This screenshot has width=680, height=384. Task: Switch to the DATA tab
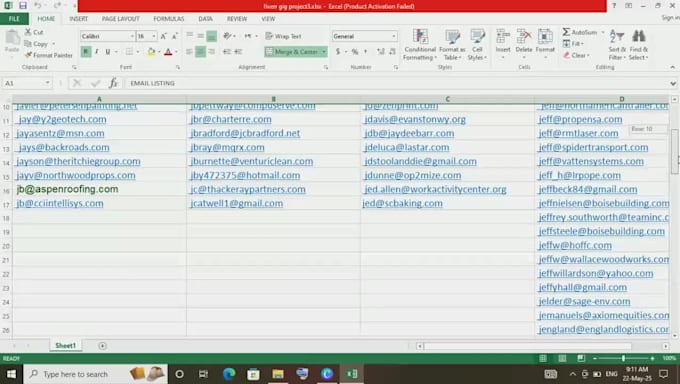pyautogui.click(x=206, y=19)
